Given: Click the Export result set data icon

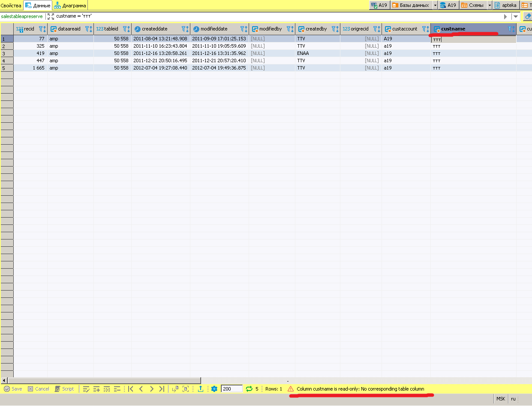Looking at the screenshot, I should click(201, 389).
